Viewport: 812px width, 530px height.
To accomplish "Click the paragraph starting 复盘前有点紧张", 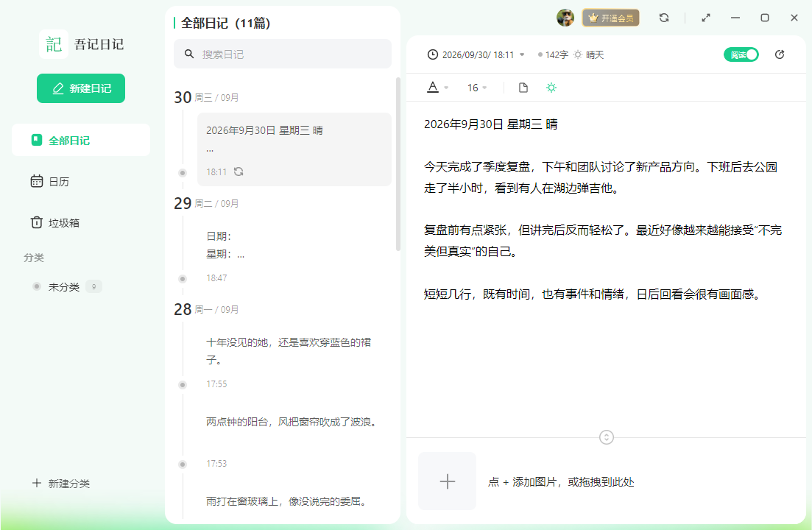I will pyautogui.click(x=603, y=241).
